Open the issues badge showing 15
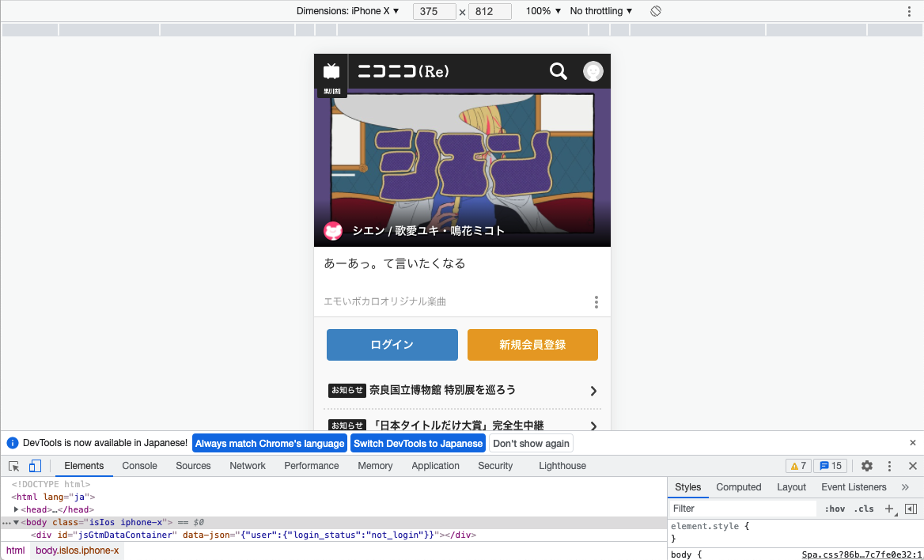 tap(830, 466)
